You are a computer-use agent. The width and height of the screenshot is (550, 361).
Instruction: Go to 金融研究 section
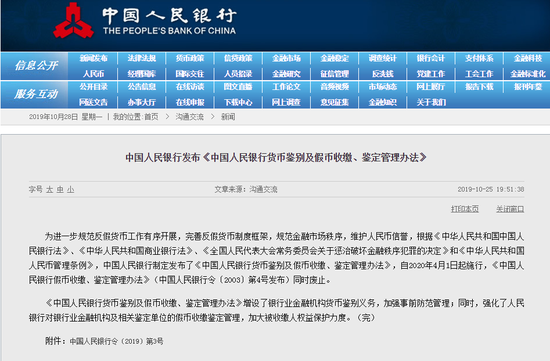pyautogui.click(x=287, y=74)
